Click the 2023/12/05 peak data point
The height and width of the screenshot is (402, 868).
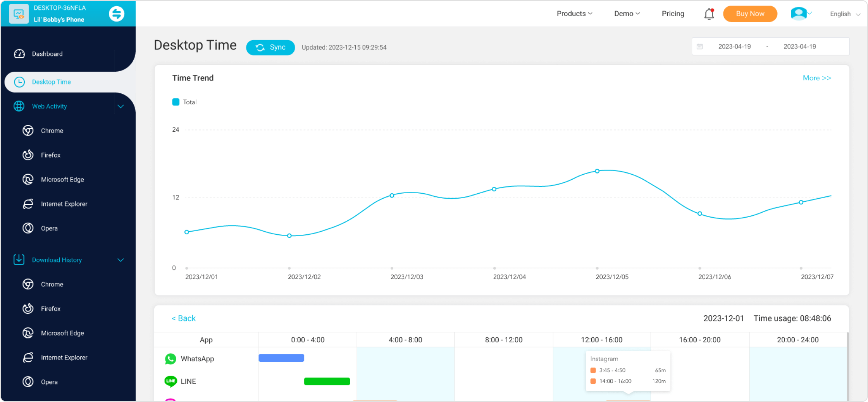coord(597,171)
